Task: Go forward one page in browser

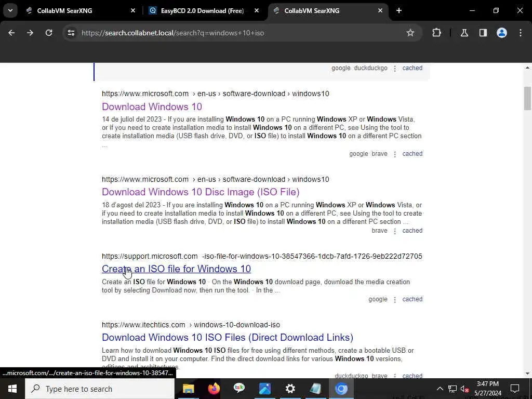Action: (x=30, y=33)
